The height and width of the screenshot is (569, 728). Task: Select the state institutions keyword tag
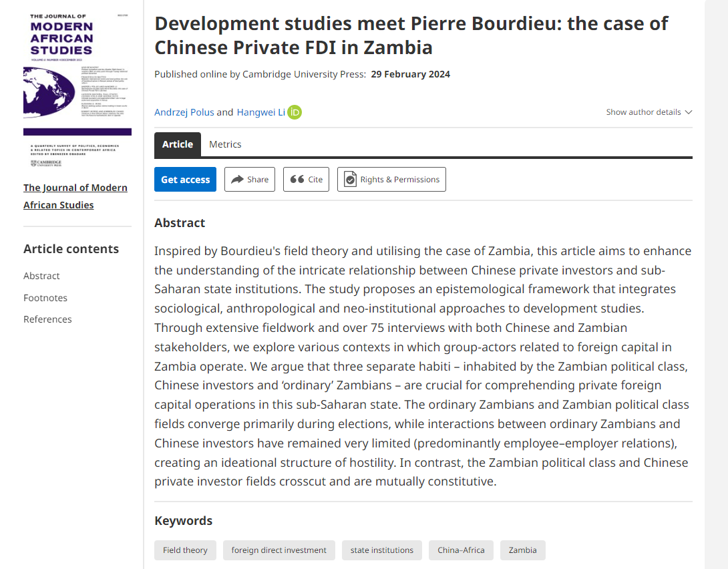point(381,550)
